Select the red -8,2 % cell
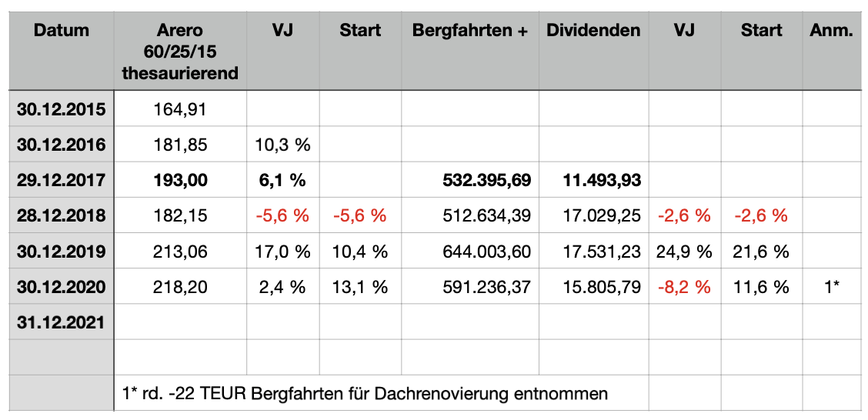This screenshot has height=420, width=868. click(x=684, y=288)
